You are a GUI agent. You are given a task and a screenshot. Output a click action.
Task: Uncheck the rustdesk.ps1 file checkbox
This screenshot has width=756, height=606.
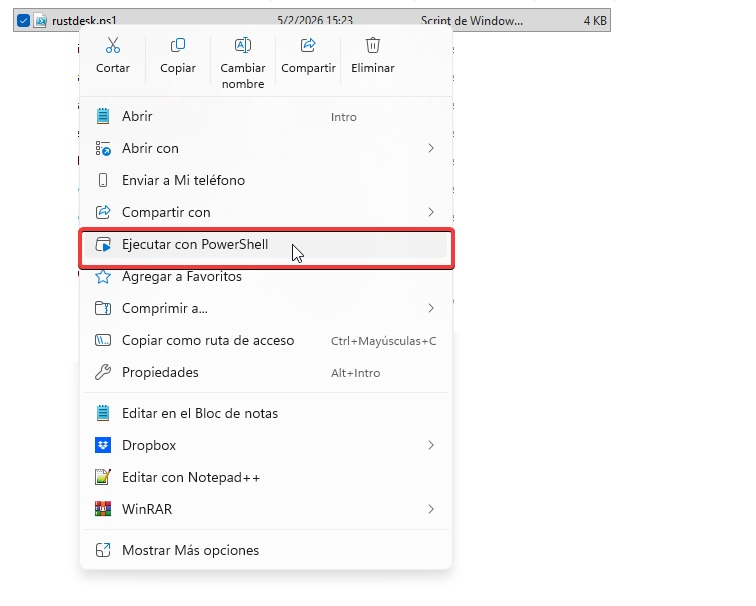click(23, 21)
